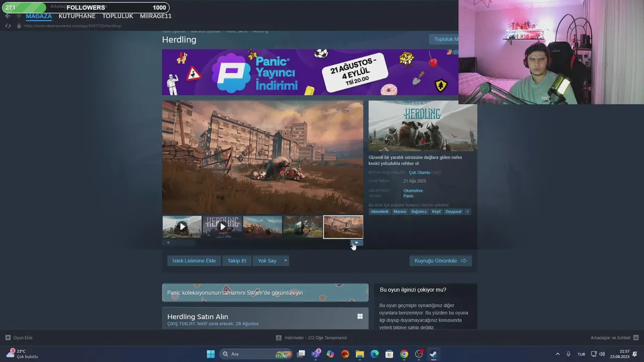Open Arkadaşlar ve Sohbet panel
The image size is (644, 362).
(614, 338)
